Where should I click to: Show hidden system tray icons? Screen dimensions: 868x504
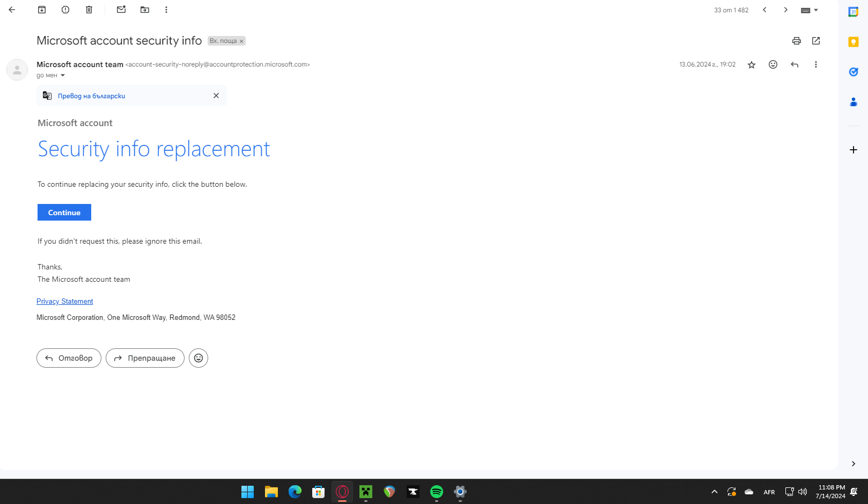(x=715, y=492)
